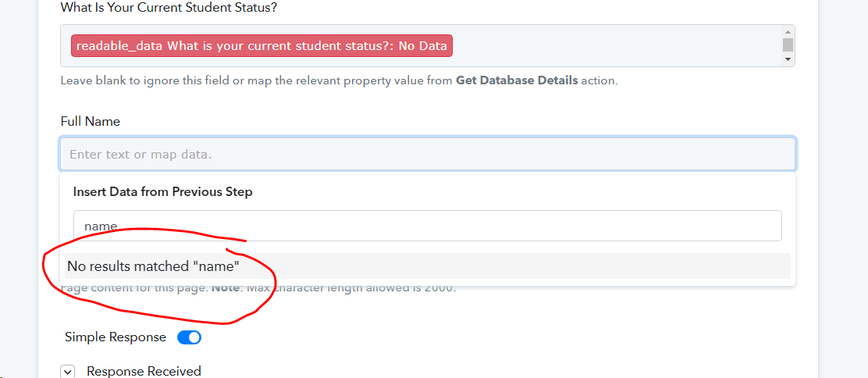The image size is (868, 378).
Task: Select the 'No results matched "name"' row
Action: [x=427, y=266]
